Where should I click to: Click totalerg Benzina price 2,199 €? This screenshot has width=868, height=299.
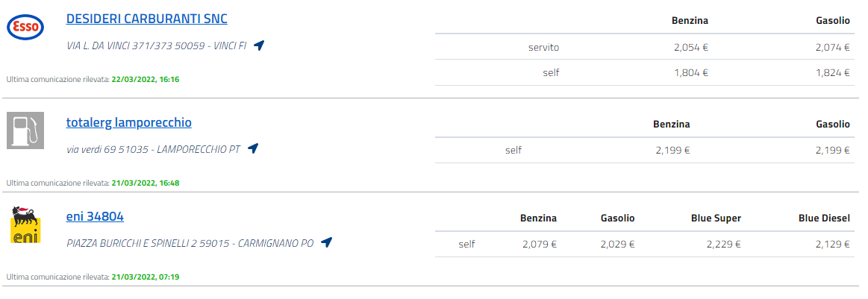click(672, 150)
